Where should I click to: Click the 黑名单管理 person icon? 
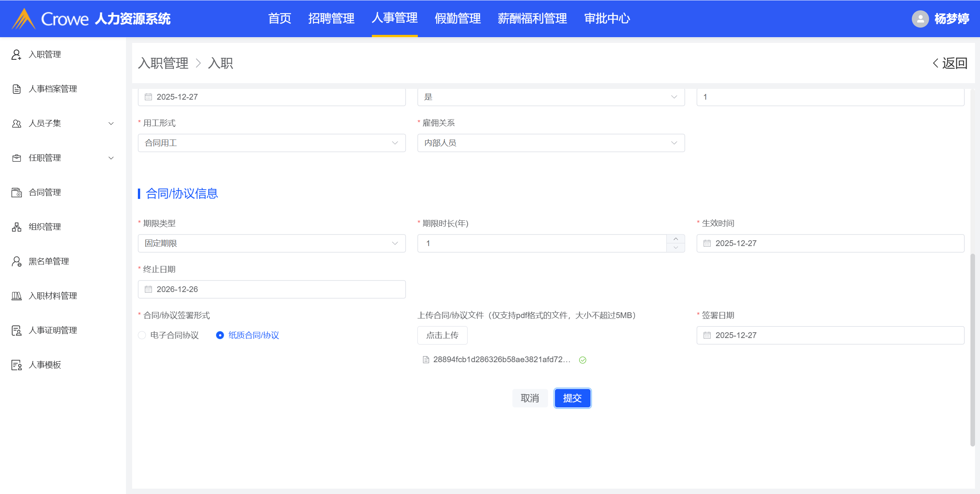coord(16,261)
